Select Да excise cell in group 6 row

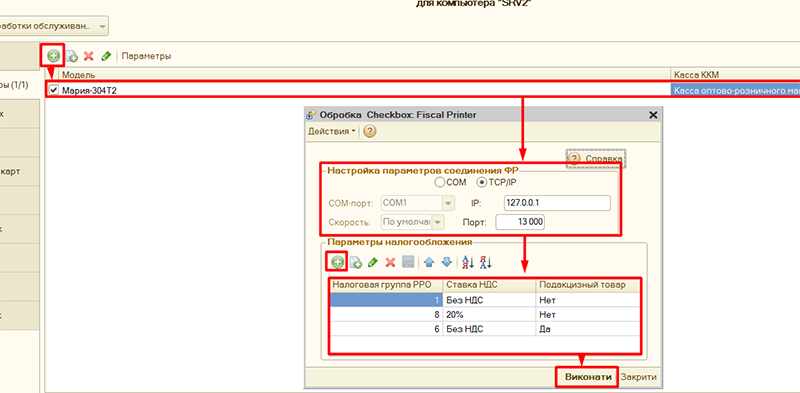point(587,329)
